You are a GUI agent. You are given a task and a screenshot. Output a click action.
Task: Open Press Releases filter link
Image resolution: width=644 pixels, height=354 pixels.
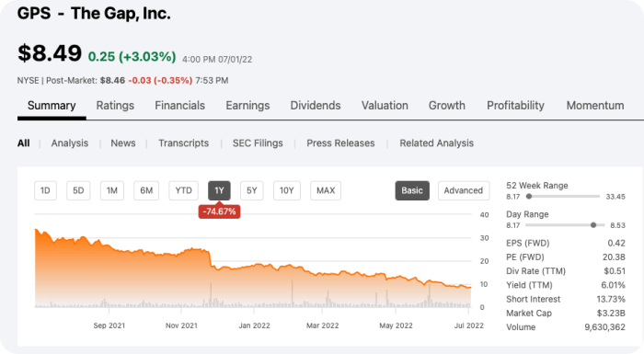(340, 143)
